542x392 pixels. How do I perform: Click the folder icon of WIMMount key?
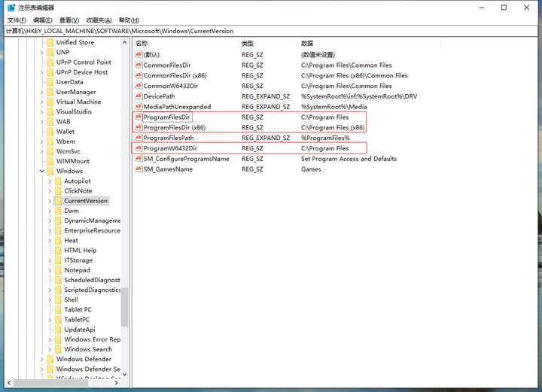pyautogui.click(x=50, y=161)
